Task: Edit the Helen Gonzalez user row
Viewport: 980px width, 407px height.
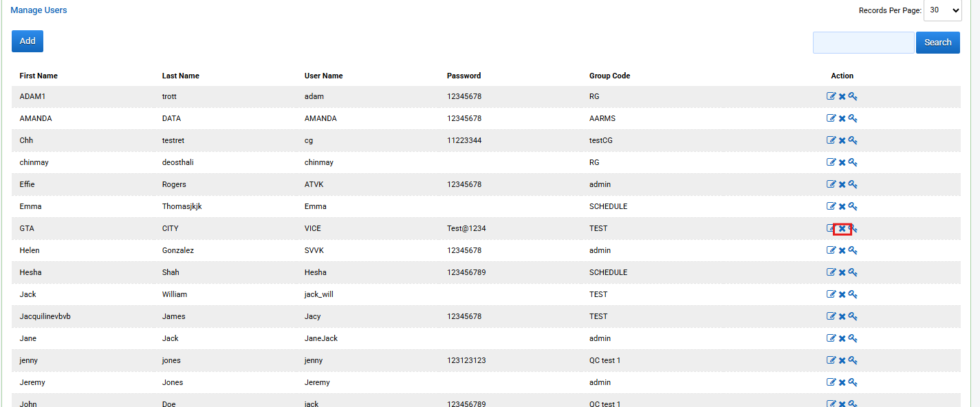Action: (x=831, y=251)
